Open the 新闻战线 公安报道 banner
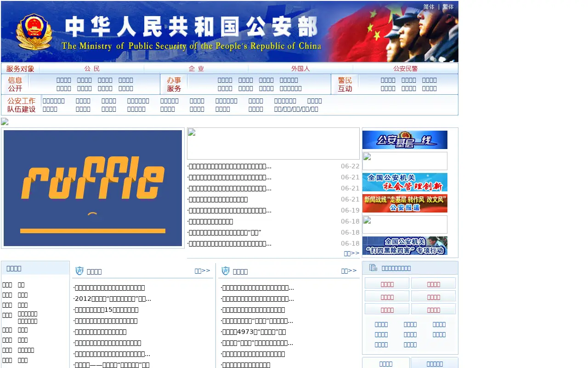 pyautogui.click(x=405, y=203)
